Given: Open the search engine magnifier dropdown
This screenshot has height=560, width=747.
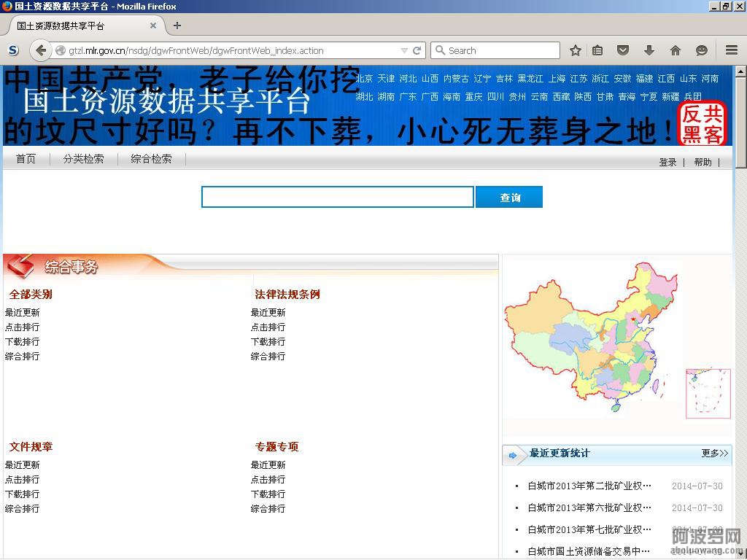Looking at the screenshot, I should click(440, 50).
